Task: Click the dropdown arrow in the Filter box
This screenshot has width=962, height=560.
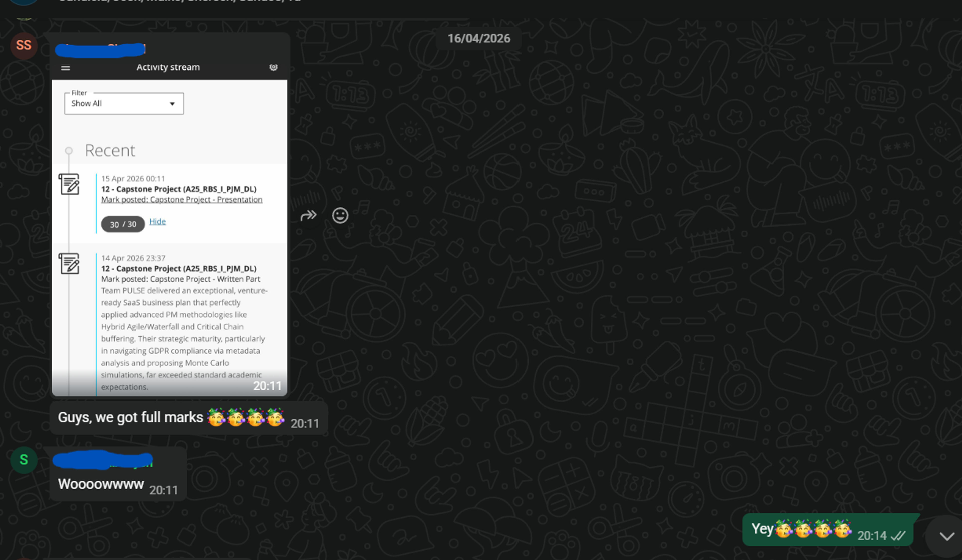Action: 172,104
